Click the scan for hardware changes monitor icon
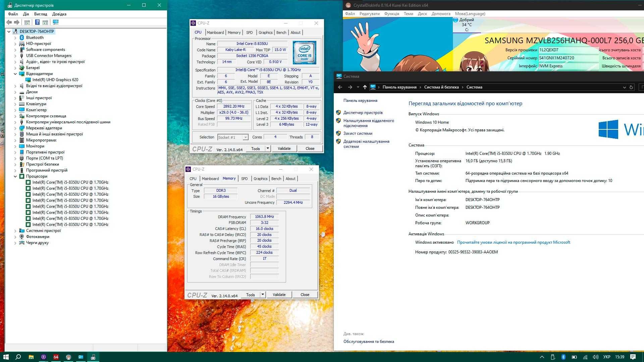The width and height of the screenshot is (644, 362). pyautogui.click(x=56, y=22)
